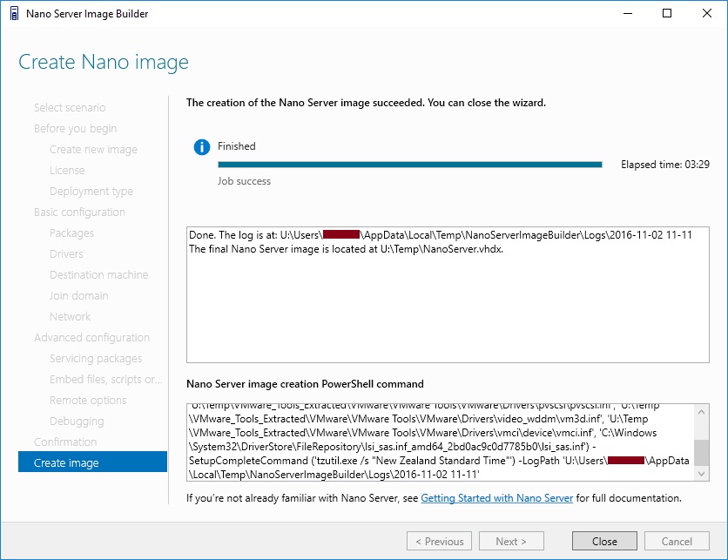Click the 'Next >' button
728x560 pixels.
pos(511,541)
